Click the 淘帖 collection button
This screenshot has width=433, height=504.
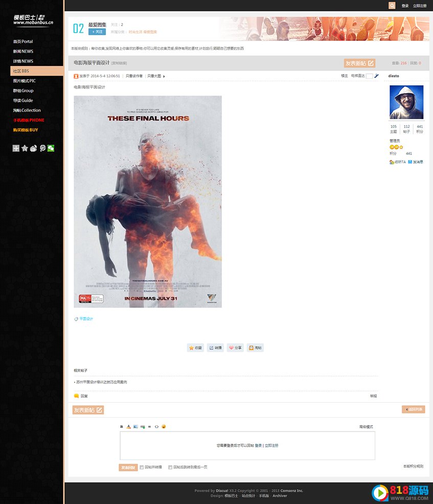(255, 348)
